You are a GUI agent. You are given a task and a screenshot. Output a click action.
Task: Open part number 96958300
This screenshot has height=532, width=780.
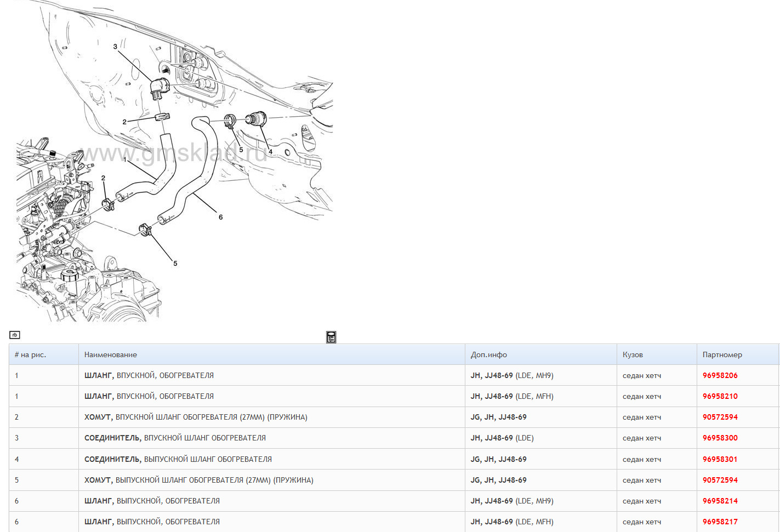coord(720,438)
